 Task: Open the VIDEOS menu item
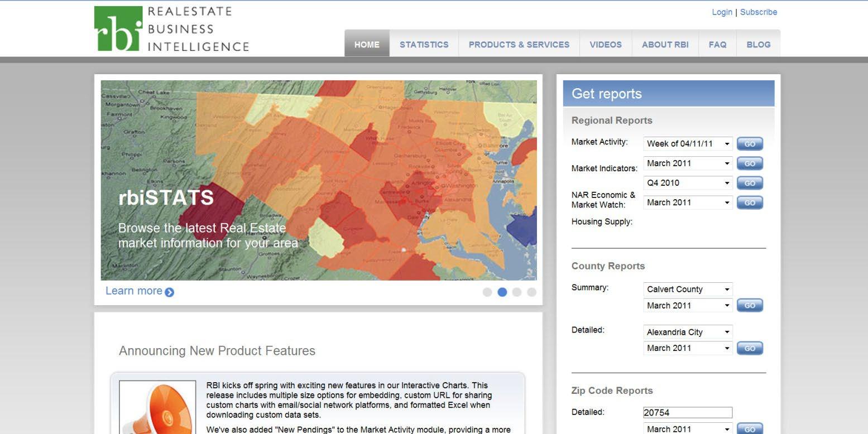(606, 44)
